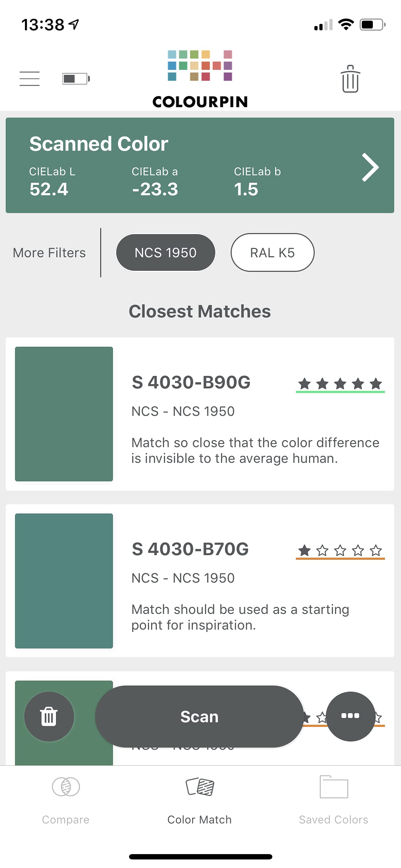Tap the trash icon in the header
Screen dimensions: 401x868
tap(350, 79)
